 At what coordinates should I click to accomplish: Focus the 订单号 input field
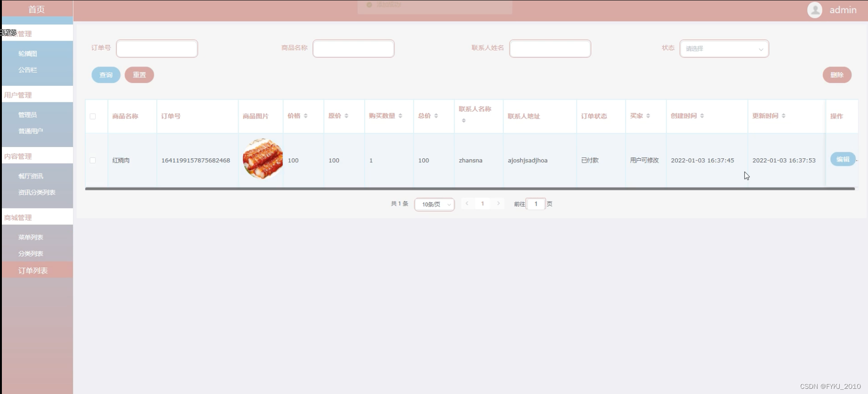[x=157, y=49]
